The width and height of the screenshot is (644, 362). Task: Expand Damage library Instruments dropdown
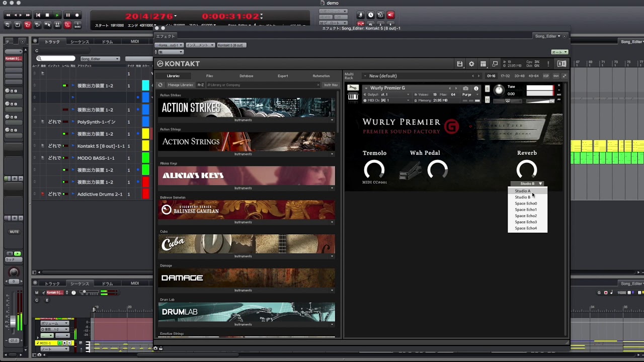pos(332,290)
